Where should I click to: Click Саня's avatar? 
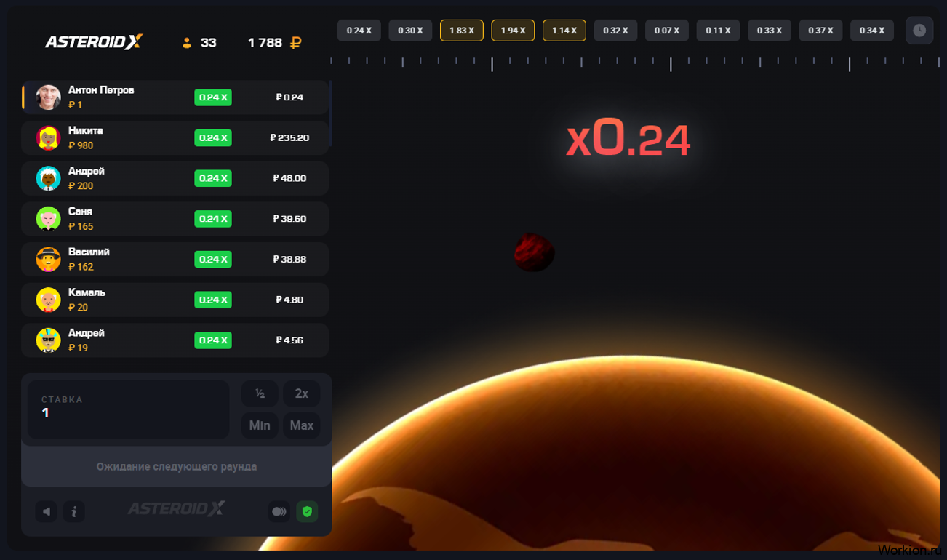point(49,218)
